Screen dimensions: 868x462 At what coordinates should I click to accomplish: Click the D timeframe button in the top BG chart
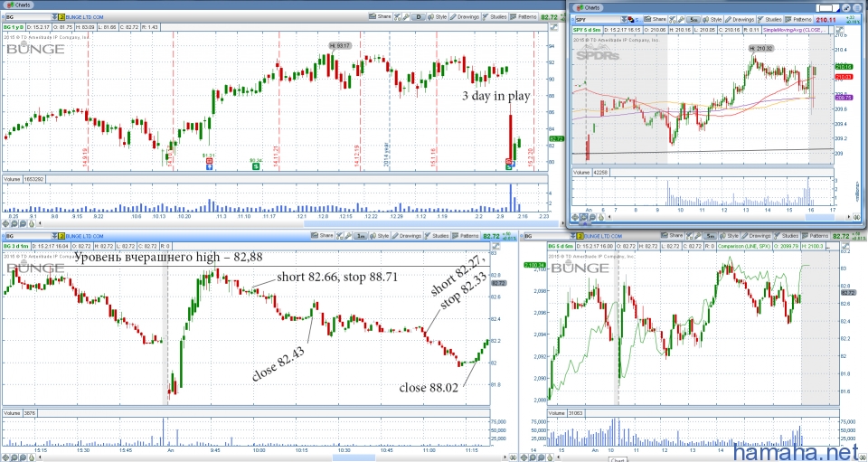[418, 16]
